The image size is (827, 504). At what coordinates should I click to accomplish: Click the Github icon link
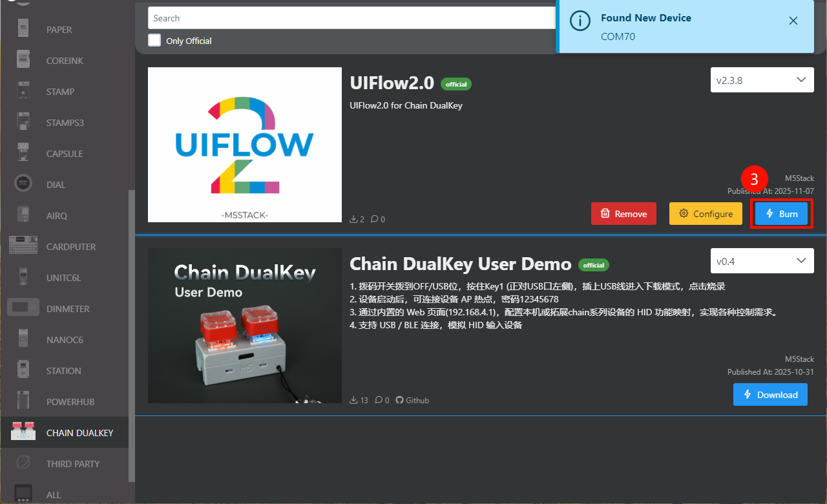pyautogui.click(x=399, y=400)
